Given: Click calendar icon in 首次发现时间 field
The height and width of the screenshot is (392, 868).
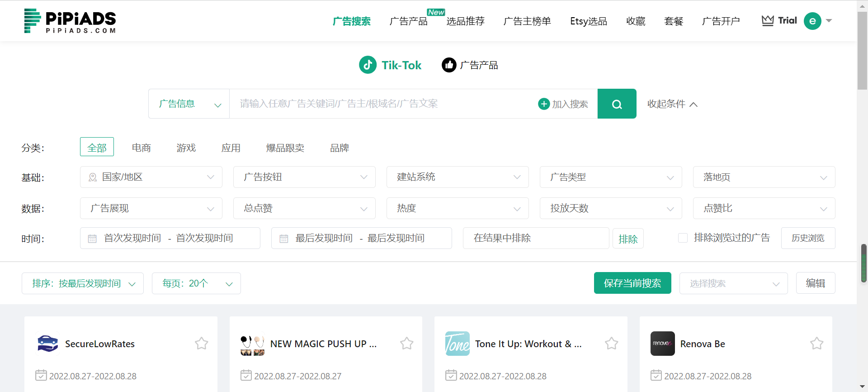Looking at the screenshot, I should pyautogui.click(x=92, y=239).
